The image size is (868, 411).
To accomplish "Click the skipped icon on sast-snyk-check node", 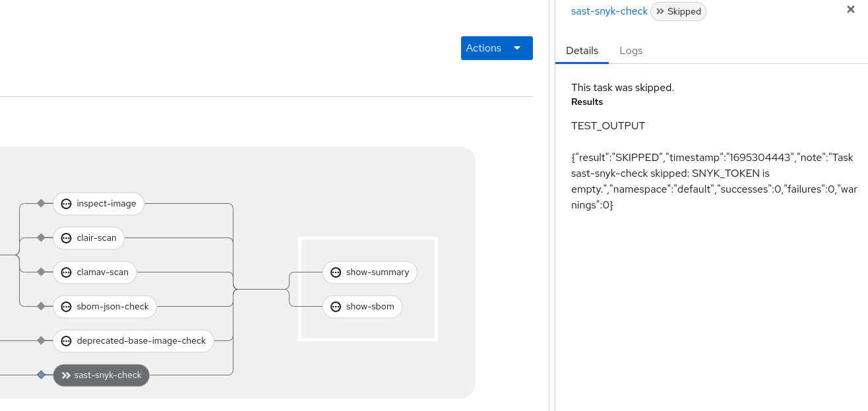I will coord(66,375).
